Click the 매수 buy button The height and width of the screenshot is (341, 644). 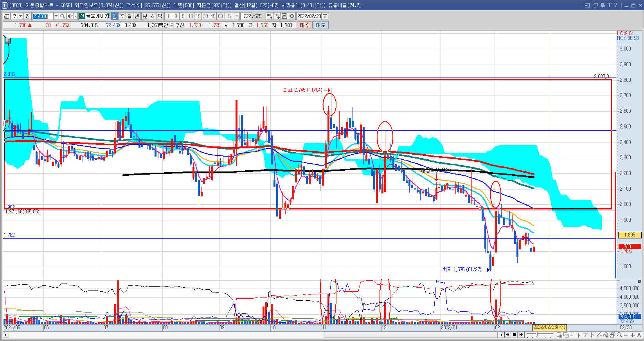point(305,25)
